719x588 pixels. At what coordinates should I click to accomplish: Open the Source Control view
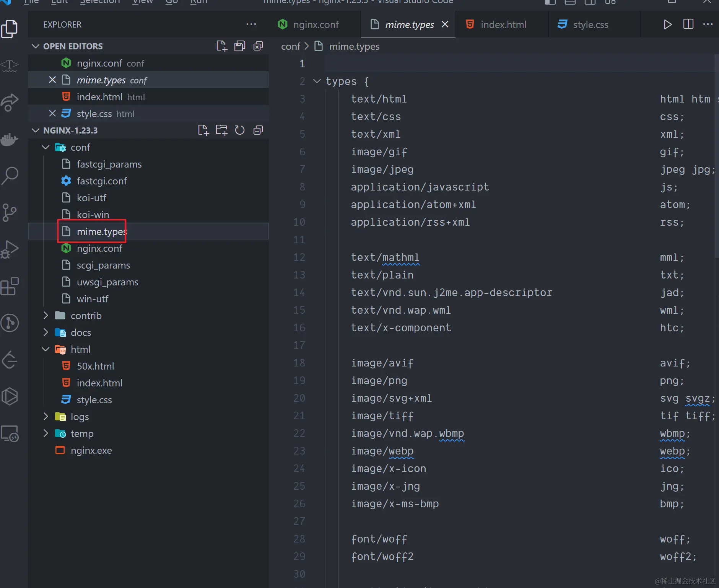pyautogui.click(x=10, y=212)
